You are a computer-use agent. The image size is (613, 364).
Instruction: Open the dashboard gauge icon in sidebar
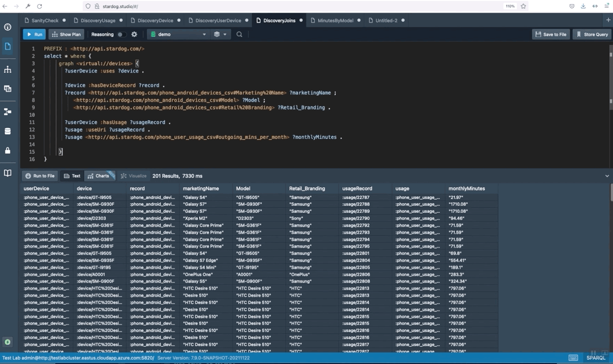(x=7, y=27)
